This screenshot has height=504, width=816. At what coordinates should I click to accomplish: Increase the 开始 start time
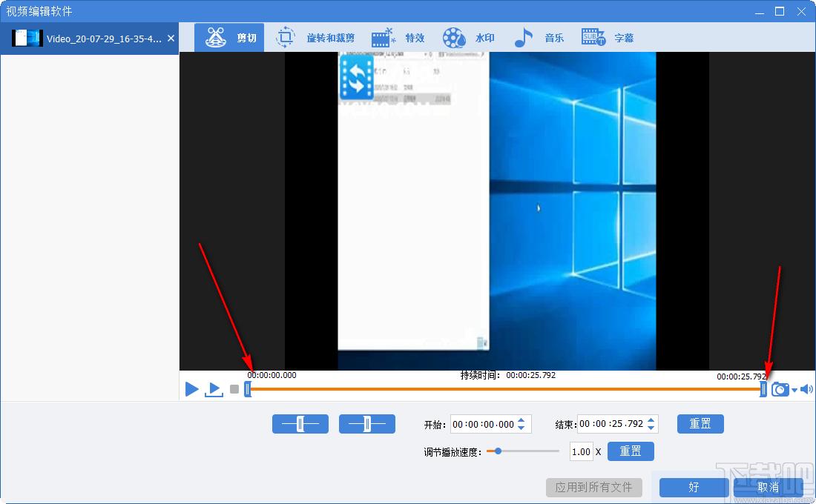pyautogui.click(x=521, y=420)
